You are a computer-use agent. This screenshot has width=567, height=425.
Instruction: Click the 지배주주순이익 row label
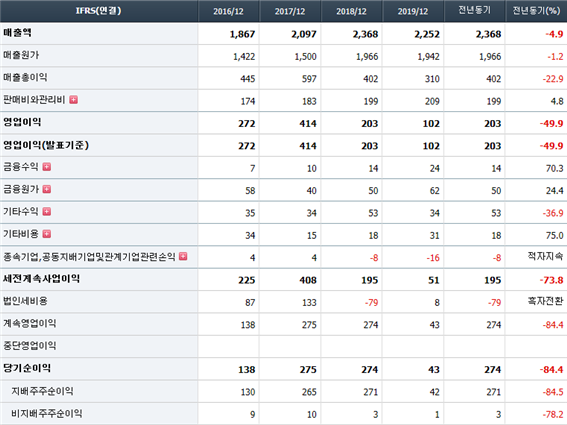pyautogui.click(x=42, y=391)
